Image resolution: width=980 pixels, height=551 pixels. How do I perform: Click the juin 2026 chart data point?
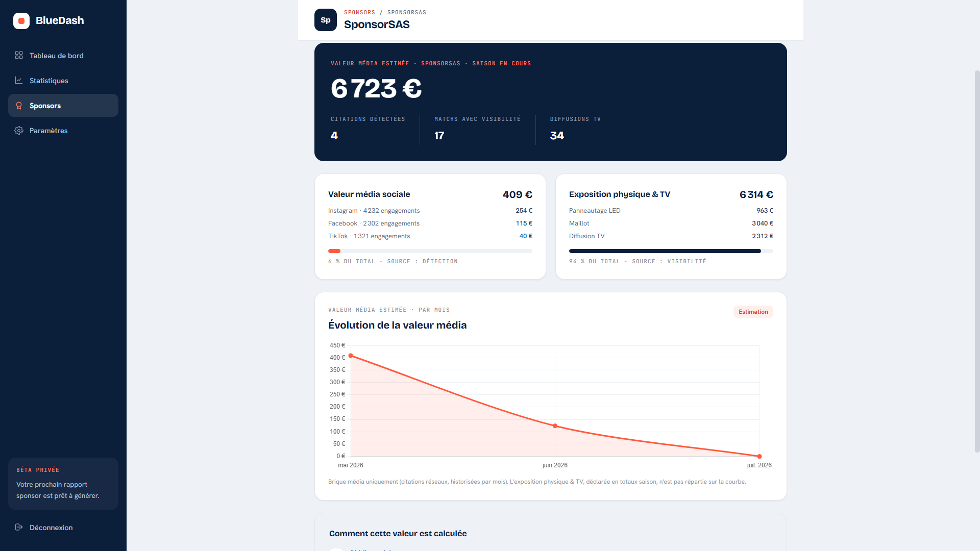555,425
